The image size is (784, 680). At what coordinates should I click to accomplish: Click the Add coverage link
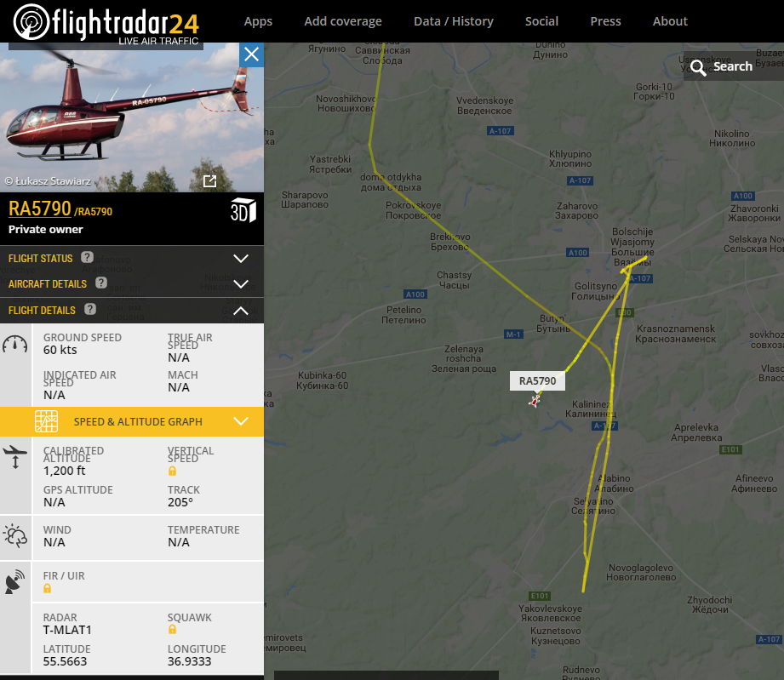343,21
